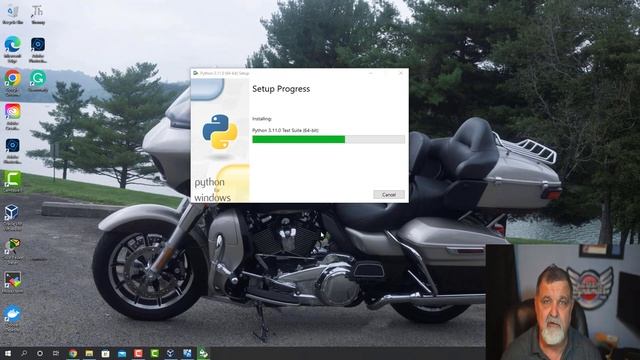Open the Mail app from taskbar
640x360 pixels.
[x=122, y=353]
